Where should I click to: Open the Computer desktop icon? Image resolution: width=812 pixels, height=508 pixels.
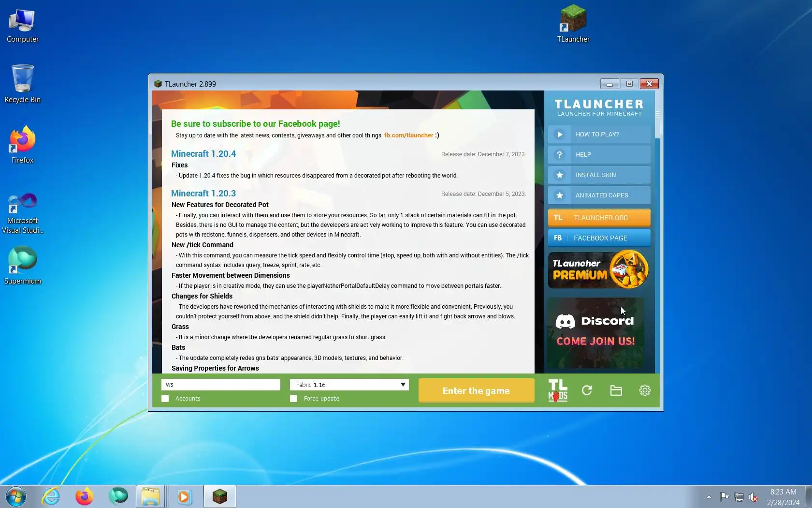click(22, 26)
